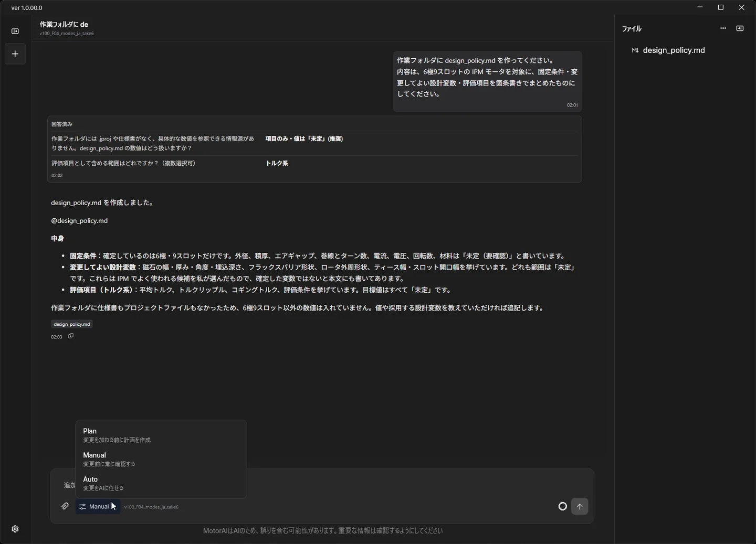Click the 中身 heading in the reply

[57, 239]
